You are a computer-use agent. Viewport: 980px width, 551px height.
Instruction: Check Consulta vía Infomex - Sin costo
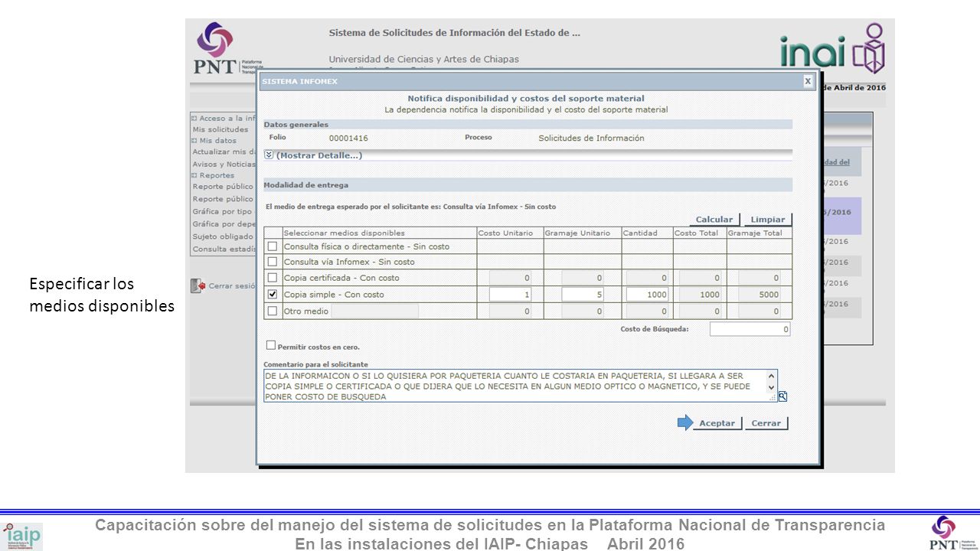point(273,262)
